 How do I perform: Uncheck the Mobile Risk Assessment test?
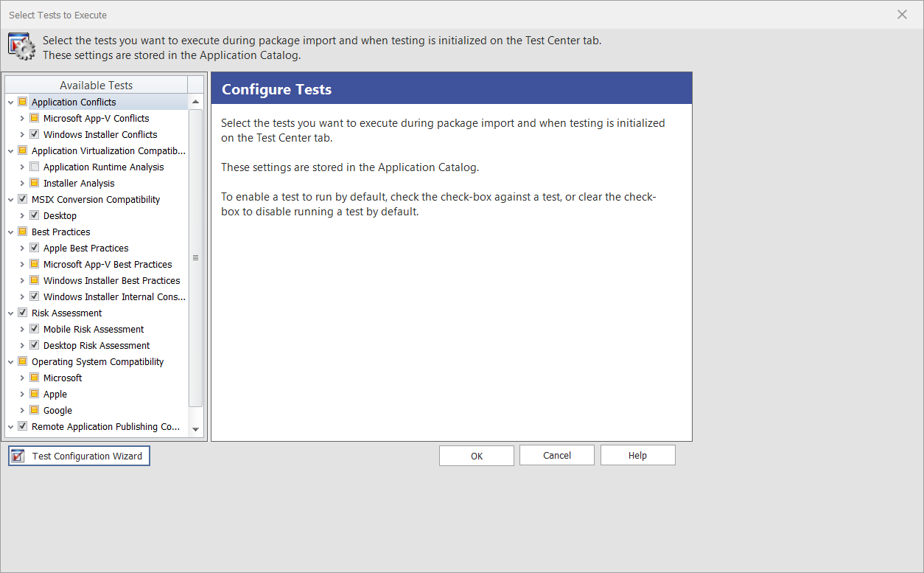click(x=35, y=329)
